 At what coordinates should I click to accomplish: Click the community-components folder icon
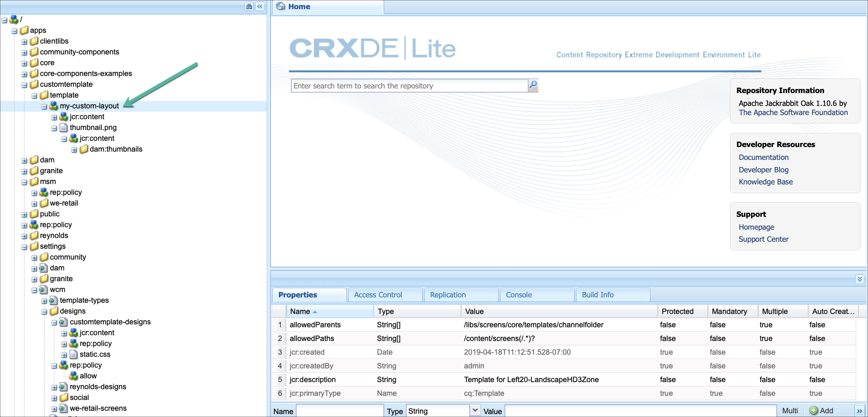click(x=34, y=52)
